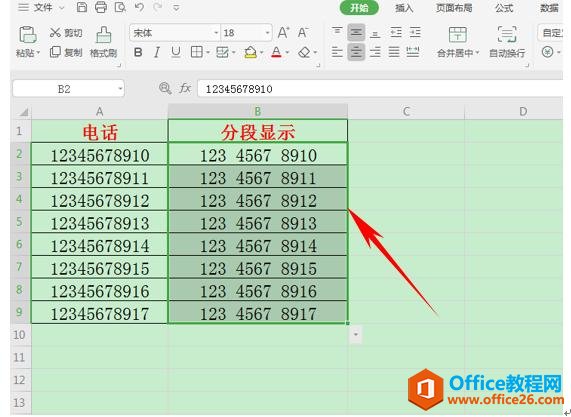Open the autofill options button below B9

pyautogui.click(x=356, y=335)
